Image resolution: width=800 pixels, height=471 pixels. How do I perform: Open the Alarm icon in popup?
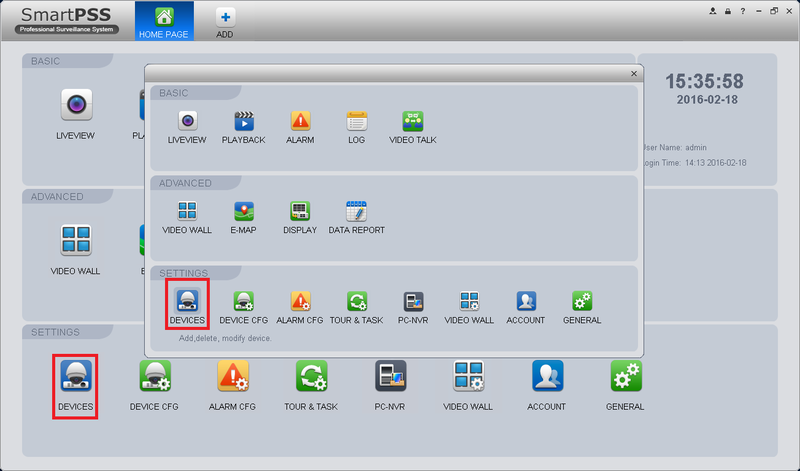[300, 128]
